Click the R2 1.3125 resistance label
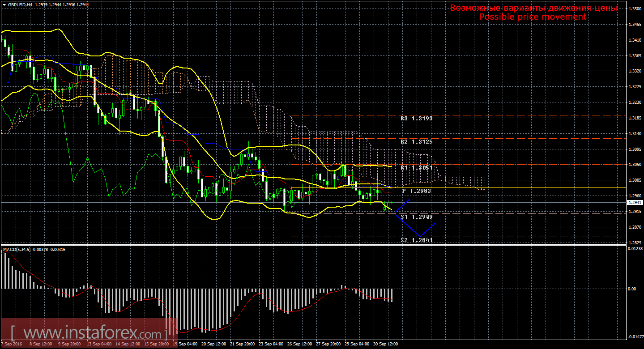The height and width of the screenshot is (349, 644). click(x=416, y=141)
